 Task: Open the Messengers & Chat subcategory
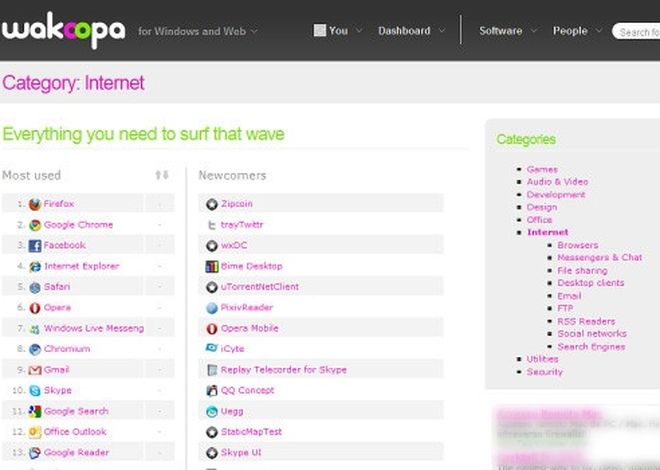click(599, 258)
